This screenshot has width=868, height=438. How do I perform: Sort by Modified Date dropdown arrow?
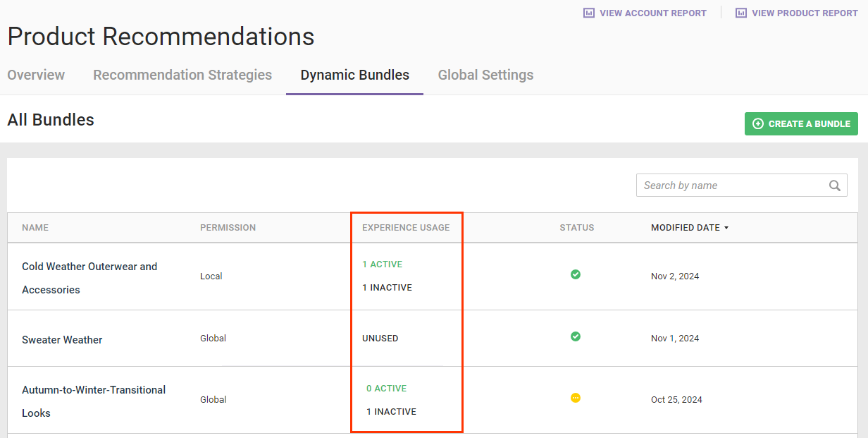[726, 228]
